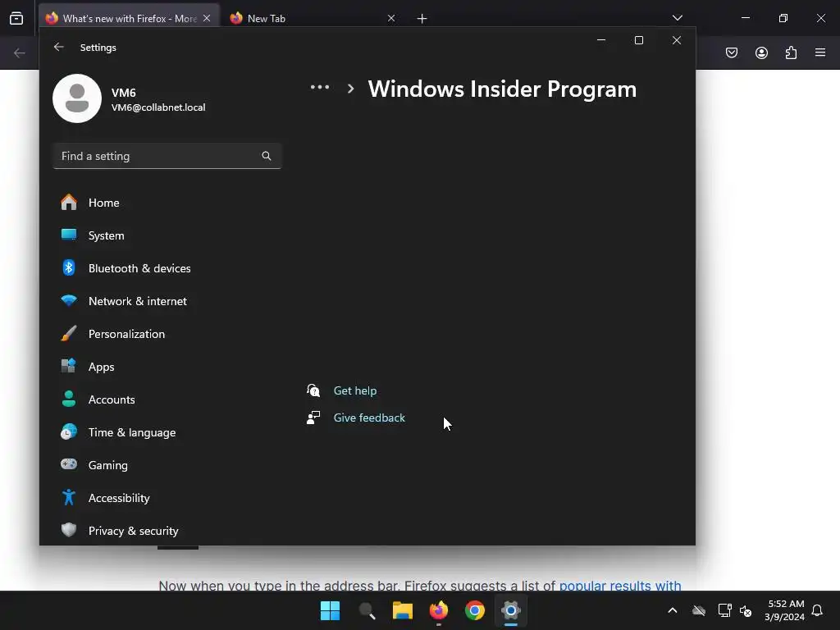Open the notifications bell
Image resolution: width=840 pixels, height=630 pixels.
pyautogui.click(x=817, y=610)
